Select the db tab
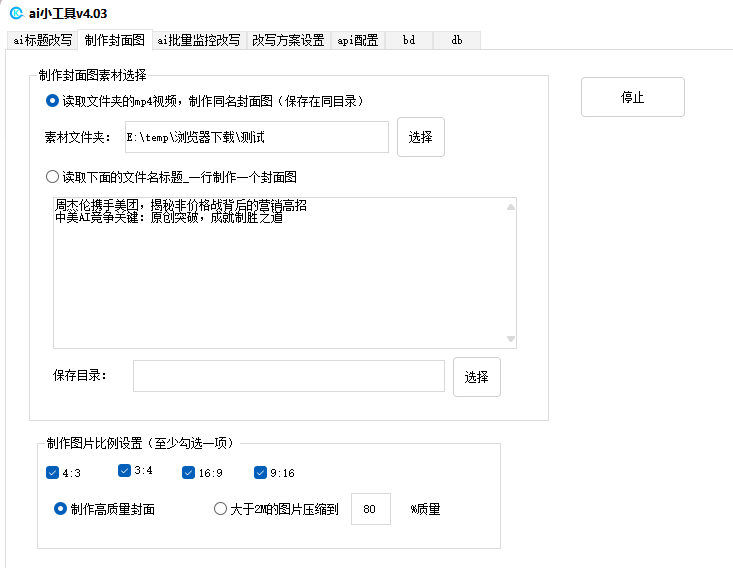This screenshot has width=733, height=568. (x=457, y=41)
